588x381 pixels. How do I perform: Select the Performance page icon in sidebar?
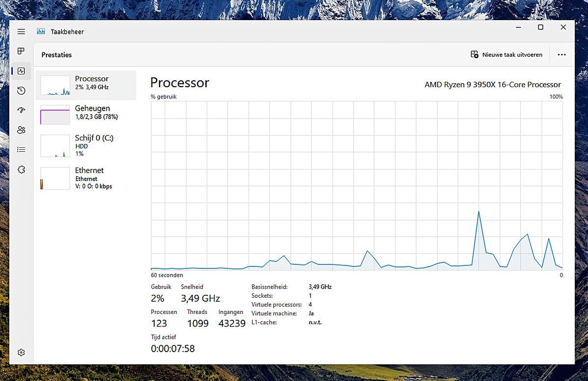(x=21, y=71)
